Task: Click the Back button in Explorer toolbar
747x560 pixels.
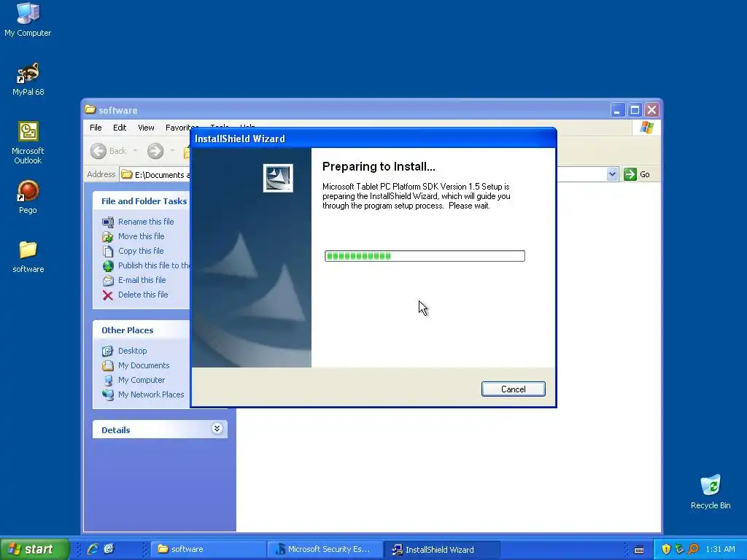Action: point(109,151)
